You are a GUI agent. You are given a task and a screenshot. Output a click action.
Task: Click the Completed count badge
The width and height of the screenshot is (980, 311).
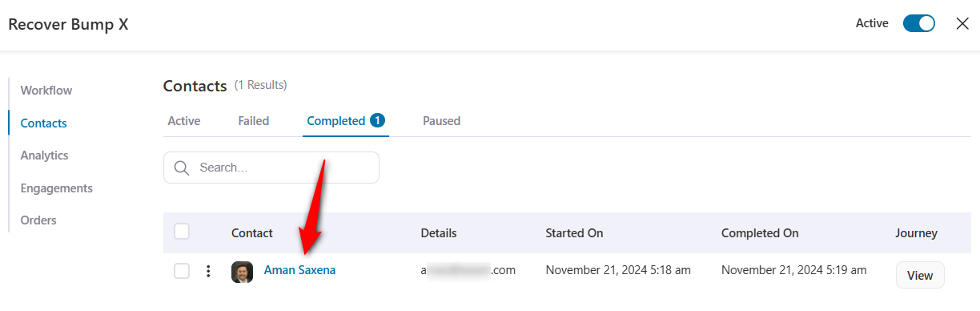(x=377, y=120)
